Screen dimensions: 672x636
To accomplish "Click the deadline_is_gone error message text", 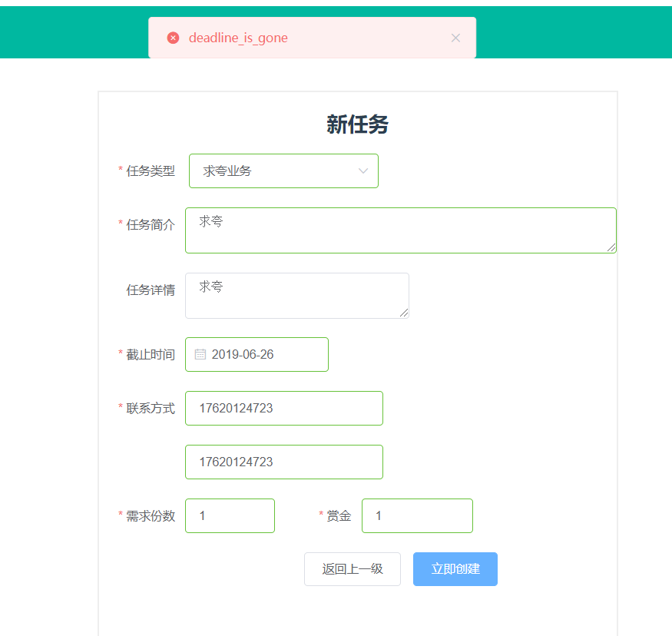I will tap(238, 38).
